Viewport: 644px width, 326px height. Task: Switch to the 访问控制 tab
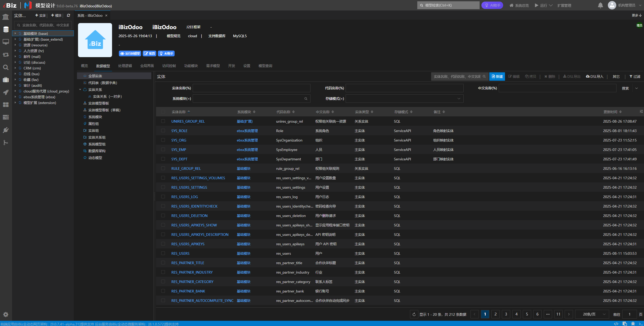(x=169, y=66)
